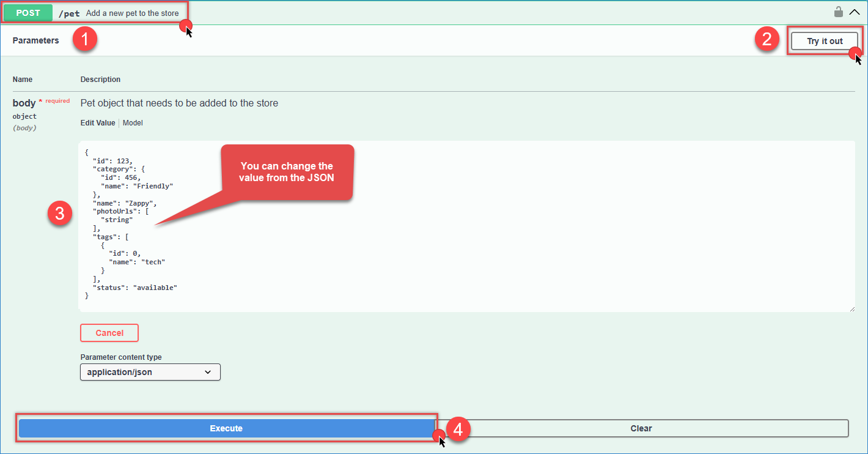This screenshot has width=868, height=454.
Task: Select the Edit Value tab
Action: pyautogui.click(x=98, y=123)
